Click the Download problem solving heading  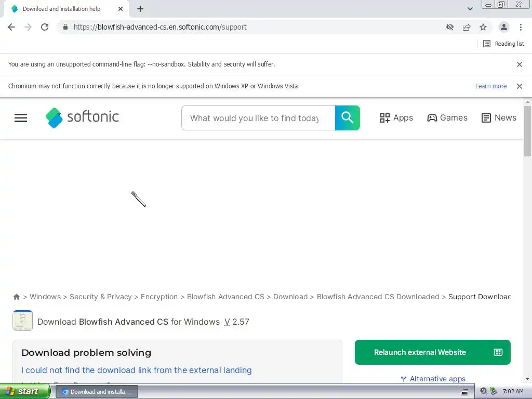tap(86, 353)
